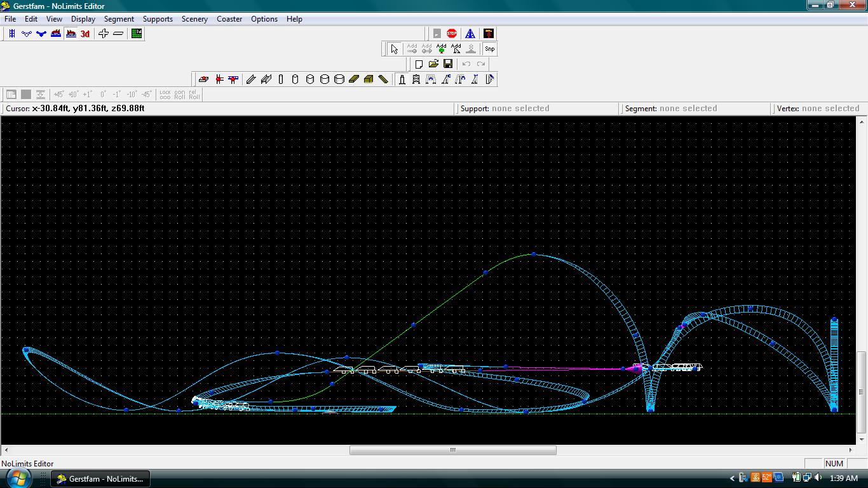Click the rel Roll button

pyautogui.click(x=194, y=95)
